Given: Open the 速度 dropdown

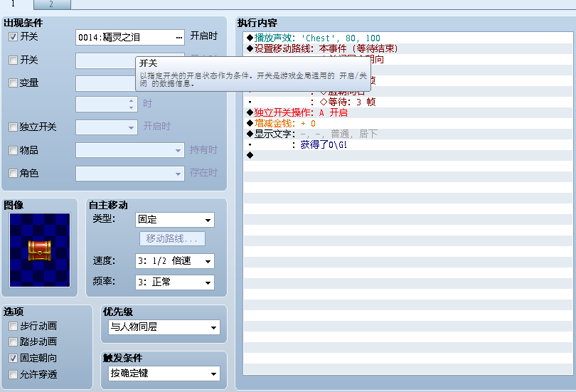Looking at the screenshot, I should click(x=175, y=261).
